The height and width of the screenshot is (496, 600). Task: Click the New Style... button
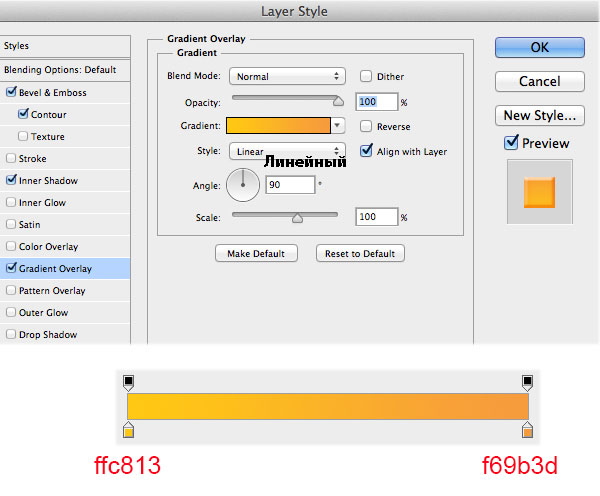(x=540, y=116)
